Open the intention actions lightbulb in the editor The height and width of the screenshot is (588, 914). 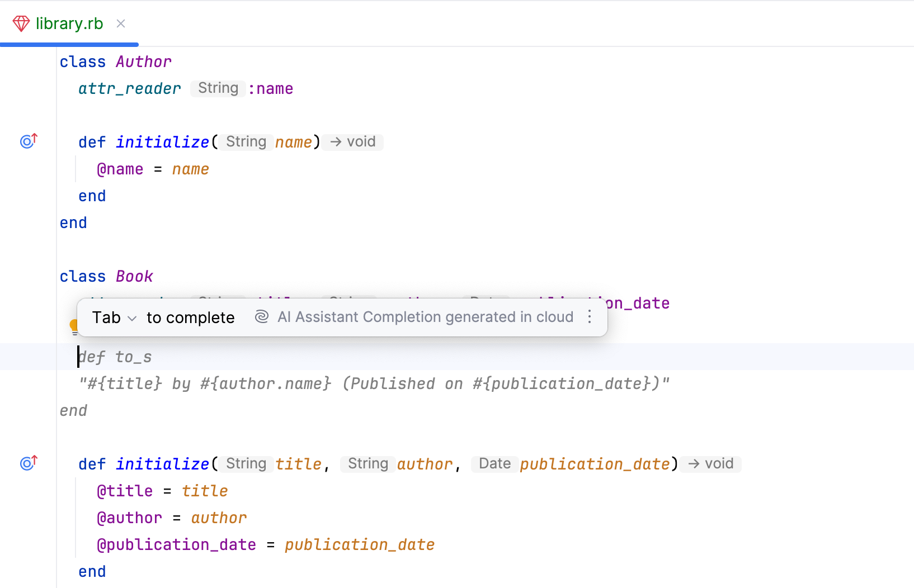pyautogui.click(x=74, y=326)
